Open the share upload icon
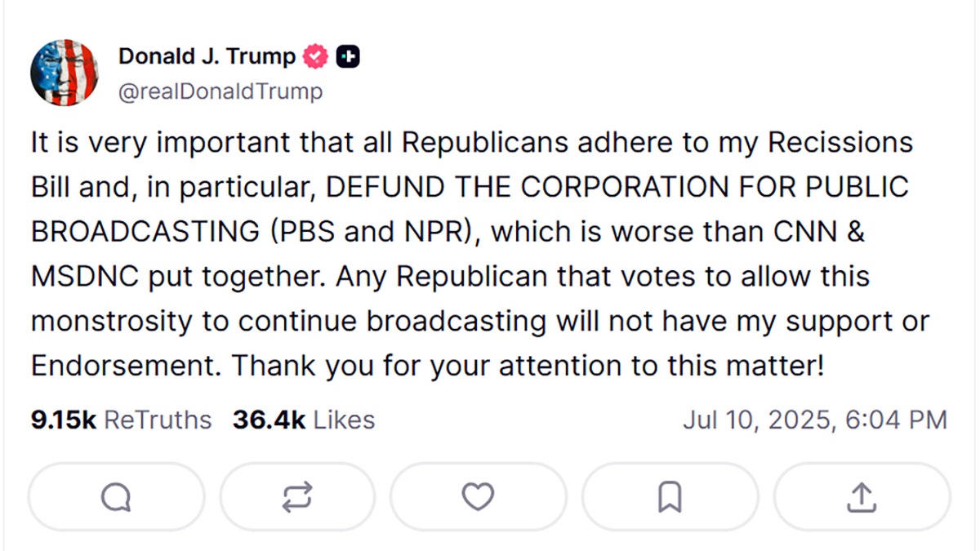 [862, 496]
